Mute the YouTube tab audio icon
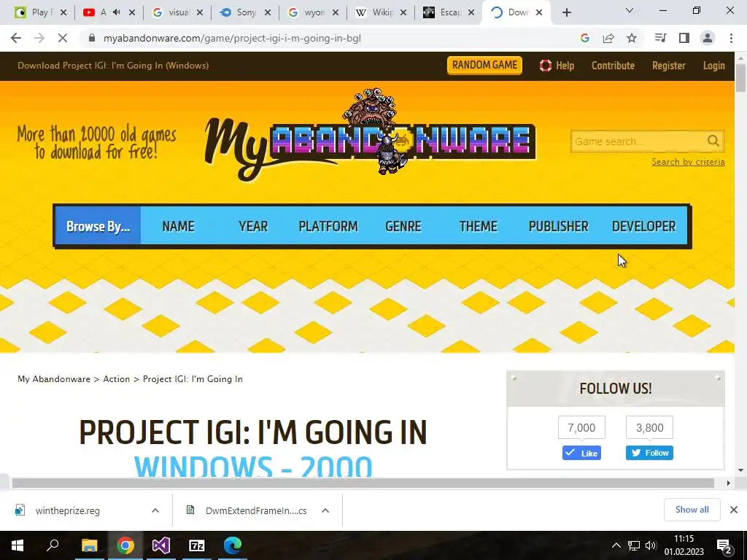 pyautogui.click(x=116, y=12)
